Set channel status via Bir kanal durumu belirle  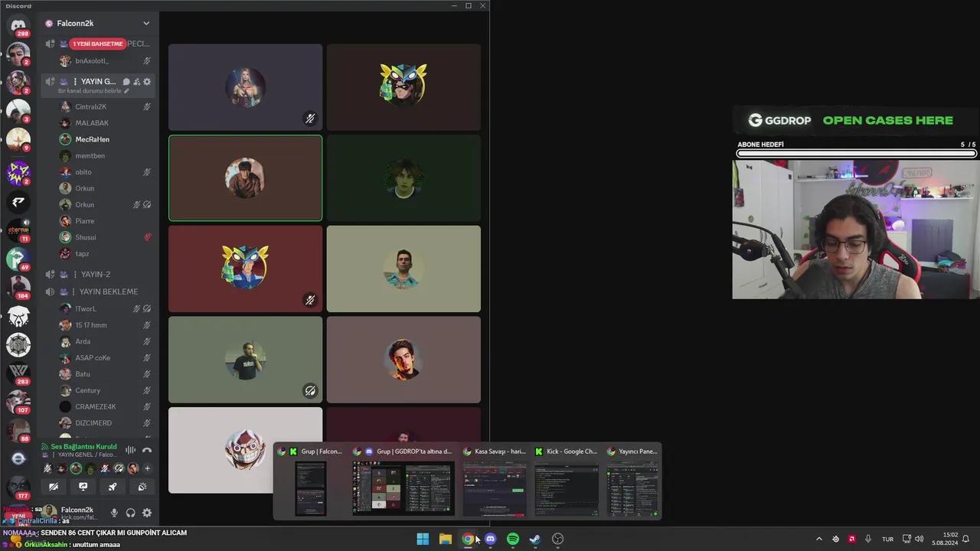coord(93,91)
